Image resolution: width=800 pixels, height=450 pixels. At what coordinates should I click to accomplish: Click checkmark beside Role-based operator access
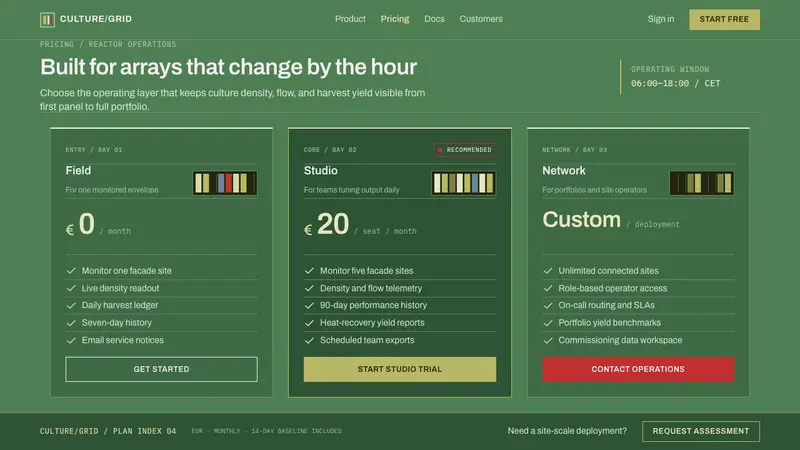[x=548, y=288]
